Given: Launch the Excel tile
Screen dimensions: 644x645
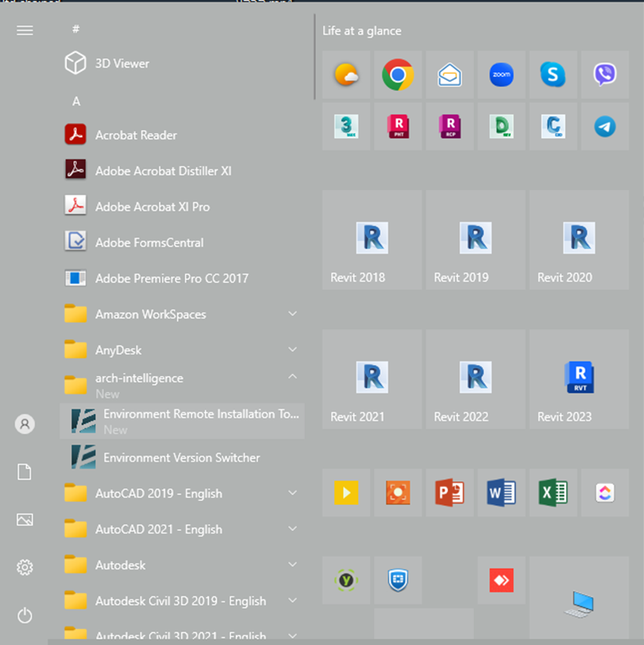Looking at the screenshot, I should click(x=553, y=492).
